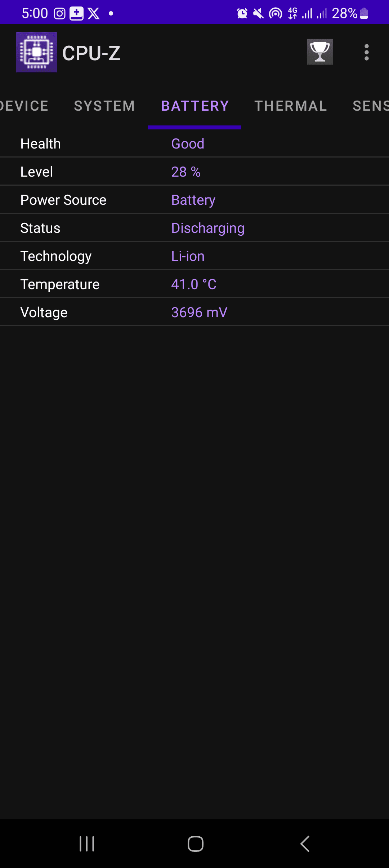Screen dimensions: 389x868
Task: Tap the Health row showing Good
Action: tap(194, 144)
